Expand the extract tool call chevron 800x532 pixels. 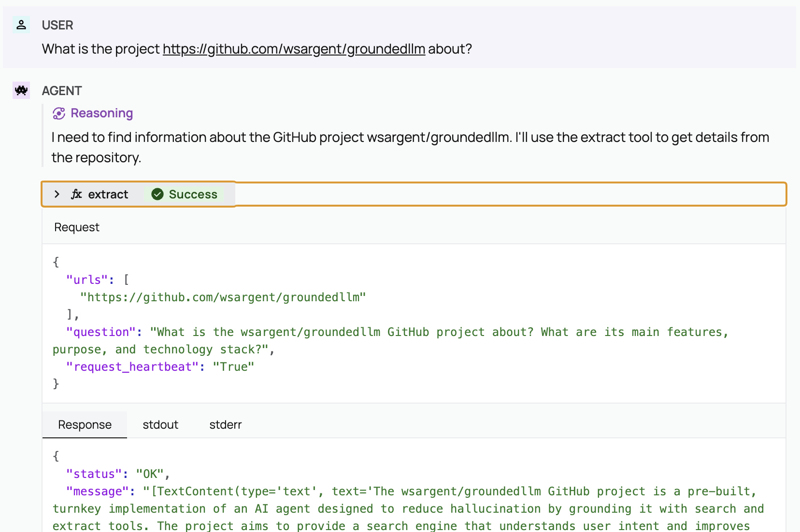(x=57, y=194)
